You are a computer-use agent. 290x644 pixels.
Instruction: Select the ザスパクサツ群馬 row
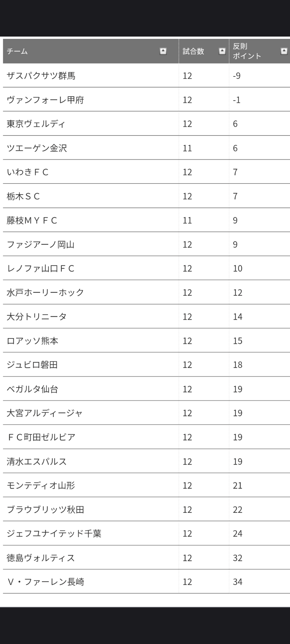pyautogui.click(x=146, y=75)
